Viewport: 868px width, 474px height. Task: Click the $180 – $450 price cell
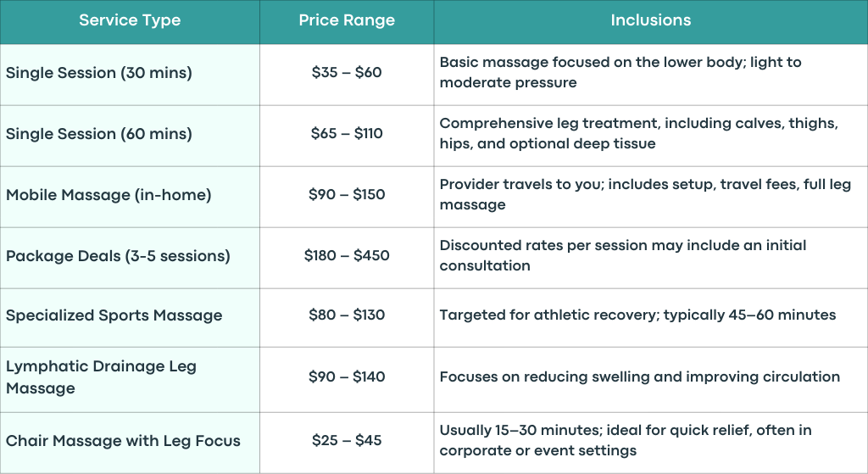347,258
